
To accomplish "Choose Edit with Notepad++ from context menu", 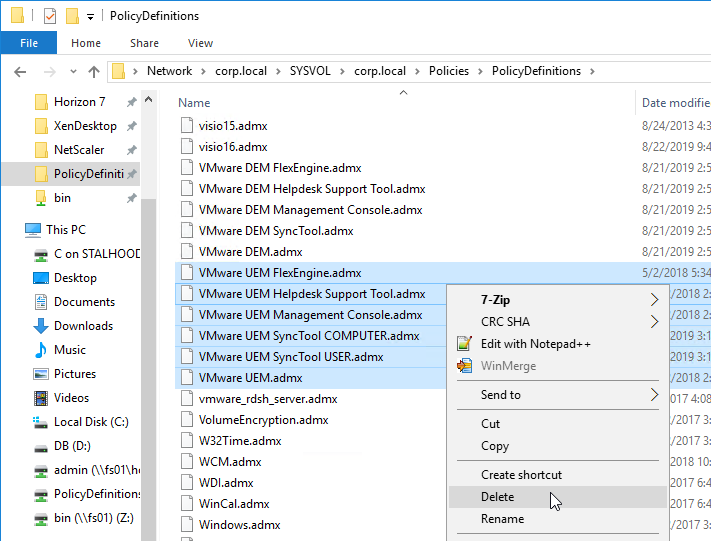I will coord(558,344).
